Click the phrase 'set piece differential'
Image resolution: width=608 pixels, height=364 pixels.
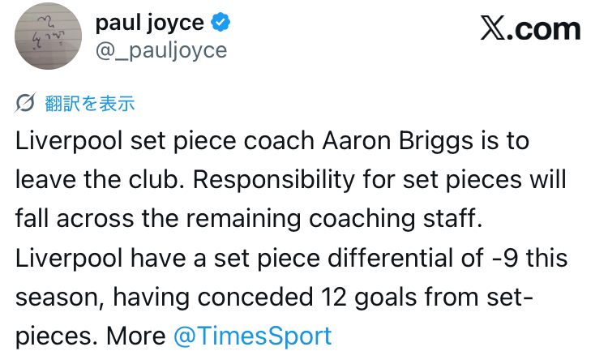[331, 258]
